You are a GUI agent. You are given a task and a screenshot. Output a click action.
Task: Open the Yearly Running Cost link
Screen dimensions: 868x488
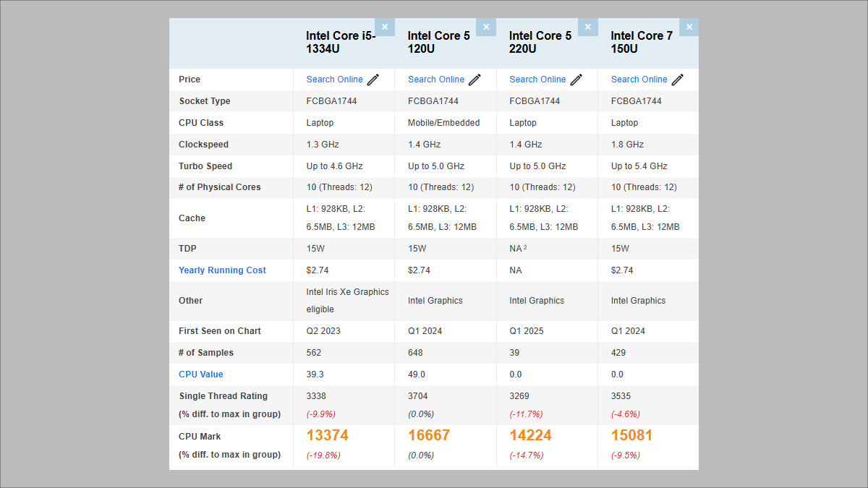click(222, 270)
